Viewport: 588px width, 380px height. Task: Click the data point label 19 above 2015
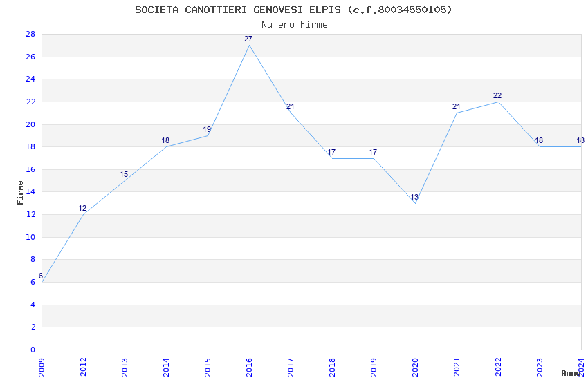(x=207, y=129)
